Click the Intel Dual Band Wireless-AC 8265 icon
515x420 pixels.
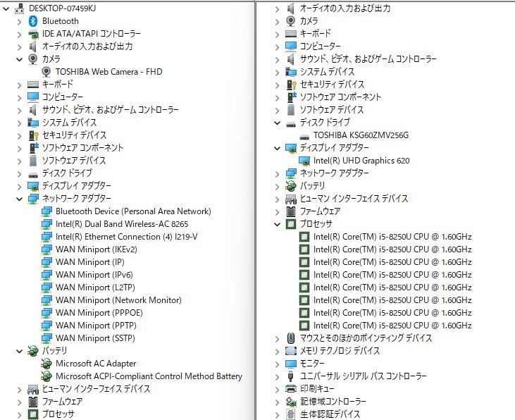[46, 224]
